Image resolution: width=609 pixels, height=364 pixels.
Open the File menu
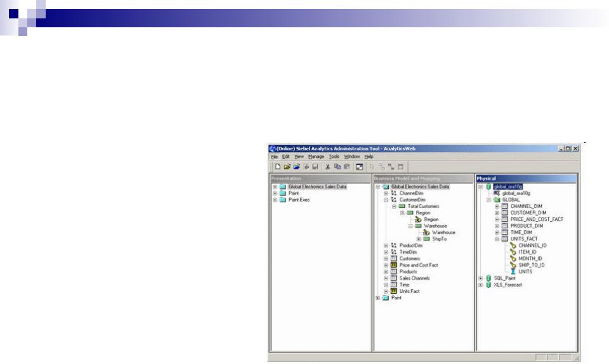point(274,157)
